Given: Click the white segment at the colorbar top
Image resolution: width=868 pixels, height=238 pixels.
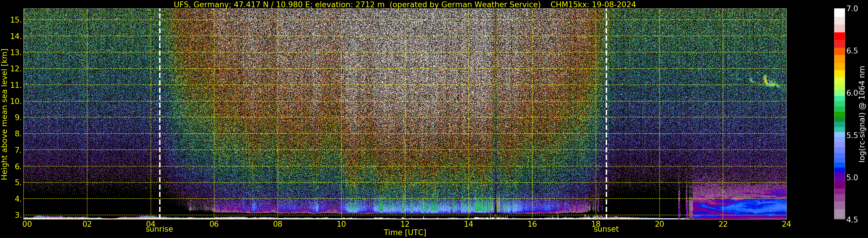Looking at the screenshot, I should coord(839,12).
